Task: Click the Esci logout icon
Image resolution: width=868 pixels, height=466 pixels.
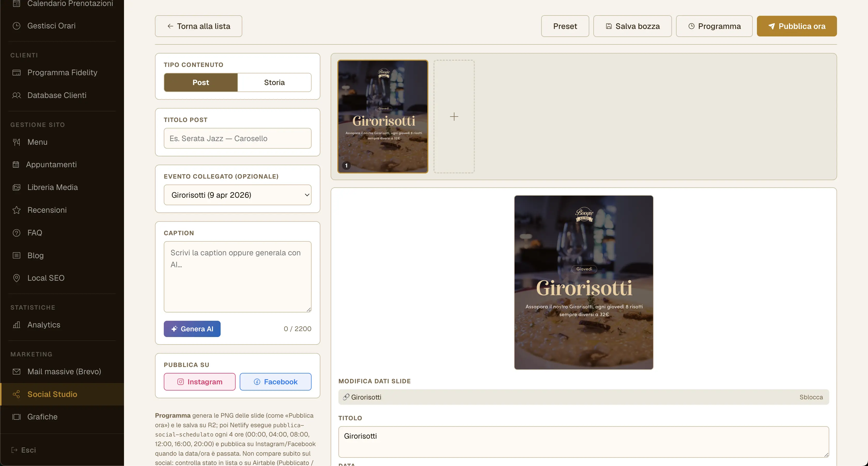Action: 14,450
